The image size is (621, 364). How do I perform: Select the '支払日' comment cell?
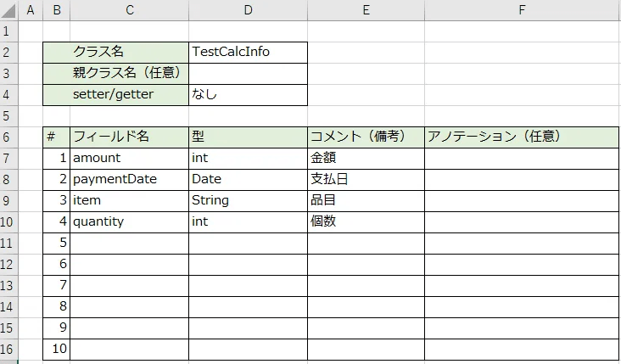click(366, 180)
